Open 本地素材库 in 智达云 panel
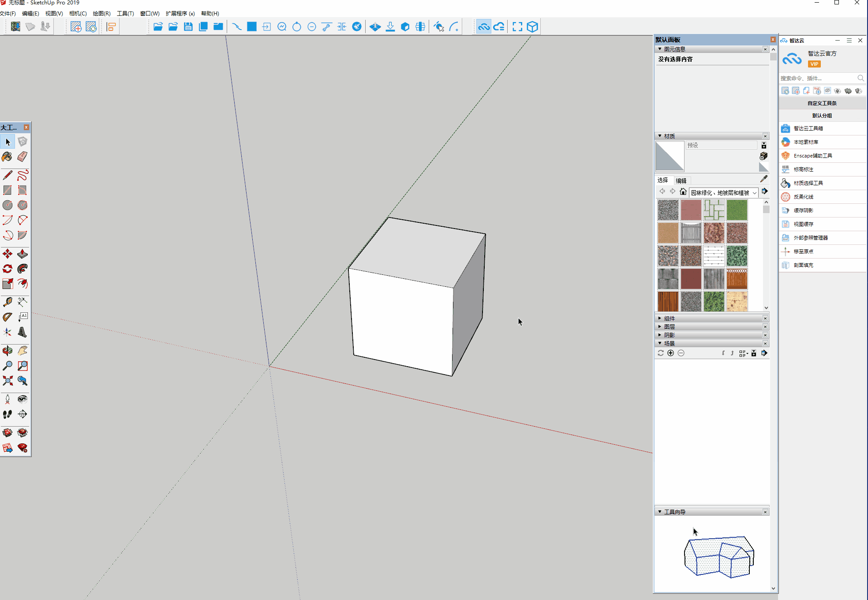The height and width of the screenshot is (600, 868). (x=805, y=142)
